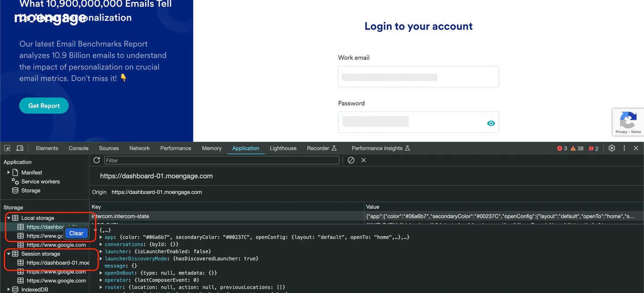This screenshot has height=293, width=644.
Task: Open DevTools settings gear
Action: tap(612, 148)
